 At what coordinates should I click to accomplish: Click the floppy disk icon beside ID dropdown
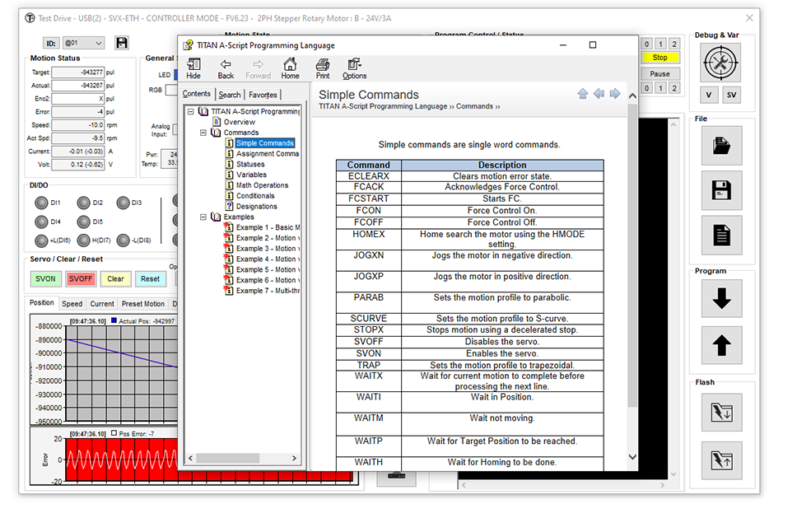coord(122,43)
